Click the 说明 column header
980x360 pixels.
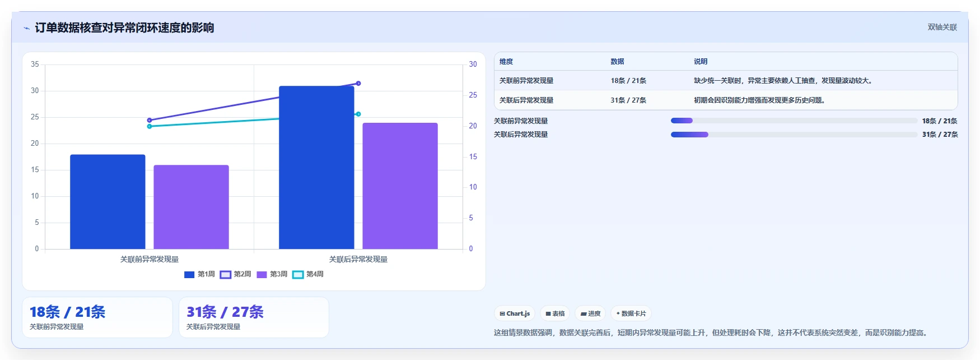701,62
